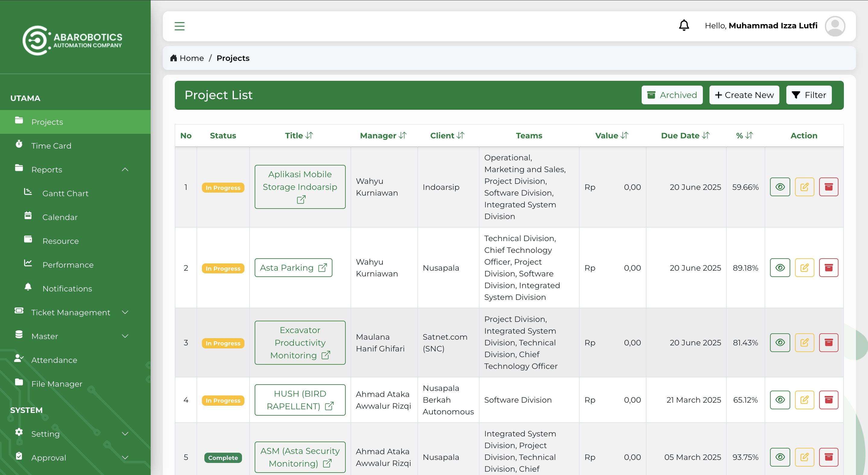This screenshot has height=475, width=868.
Task: Click the In Progress badge of Asta Parking
Action: [x=223, y=269]
